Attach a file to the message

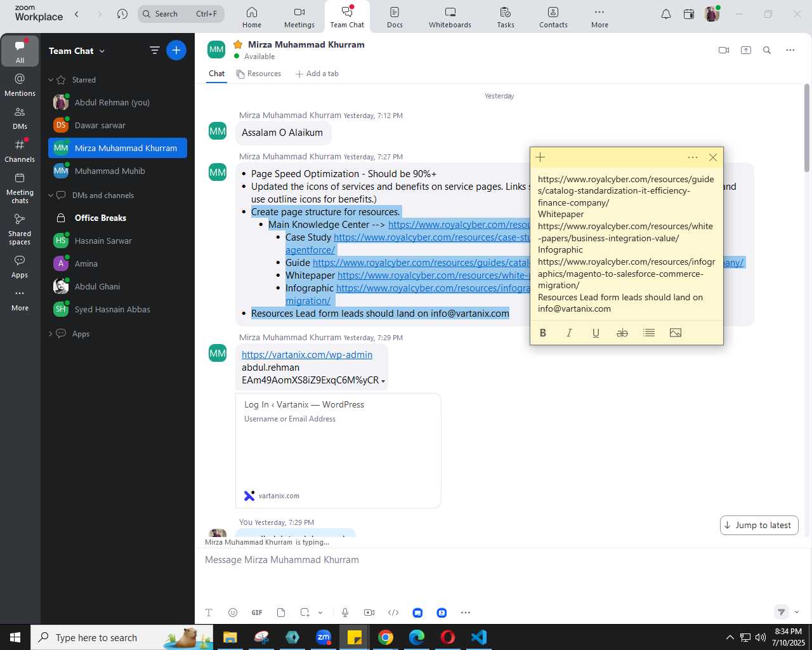point(281,613)
